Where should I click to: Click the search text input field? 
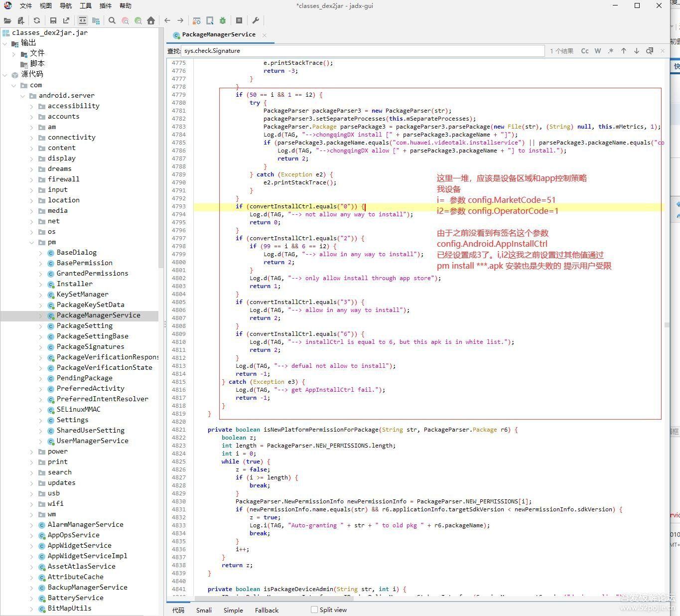pyautogui.click(x=363, y=51)
